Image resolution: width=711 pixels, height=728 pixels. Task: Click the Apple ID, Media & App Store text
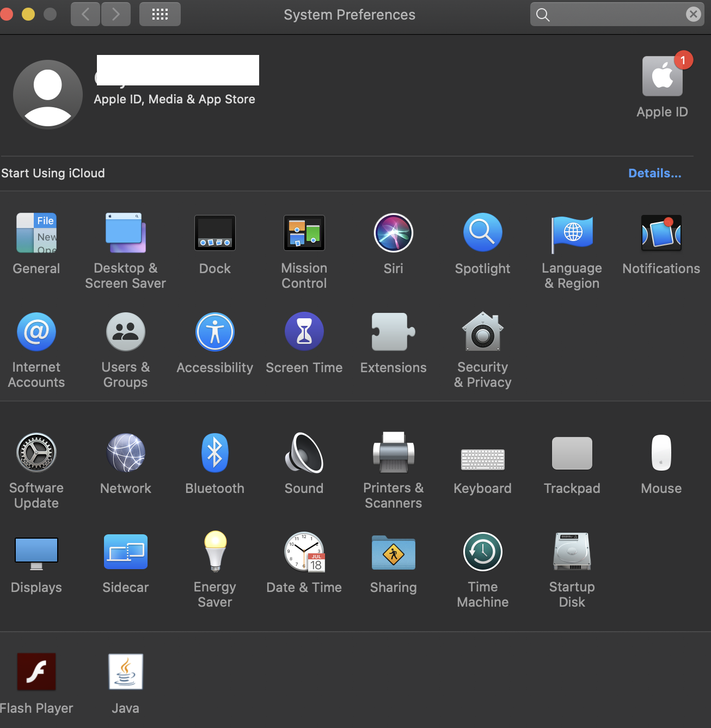pos(174,99)
